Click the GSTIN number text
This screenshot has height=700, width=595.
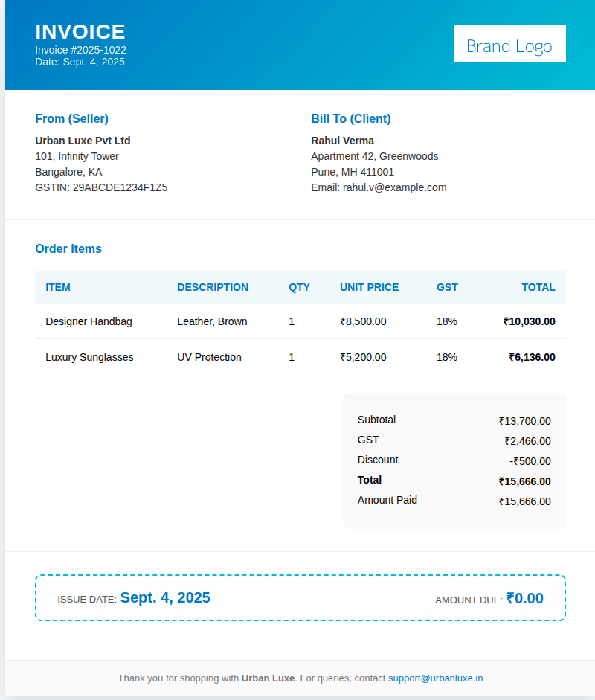click(x=101, y=187)
